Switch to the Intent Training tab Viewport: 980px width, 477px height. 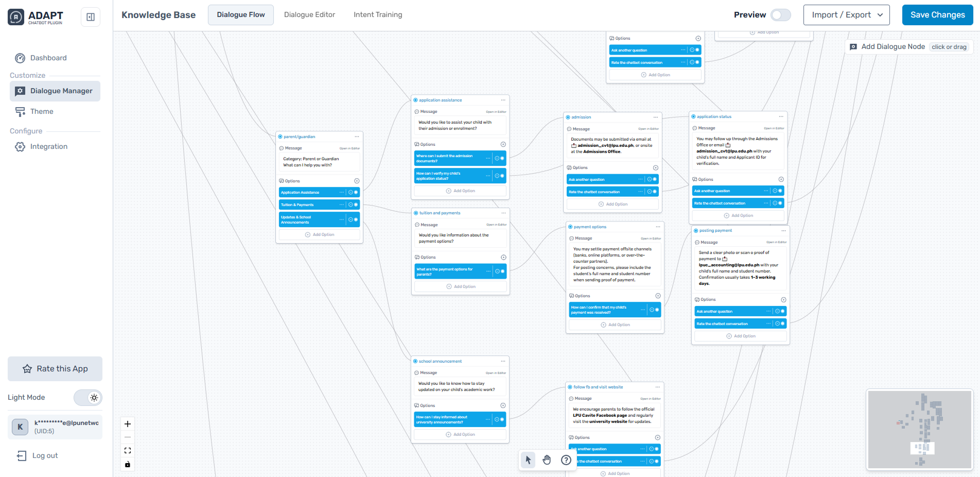[x=377, y=15]
